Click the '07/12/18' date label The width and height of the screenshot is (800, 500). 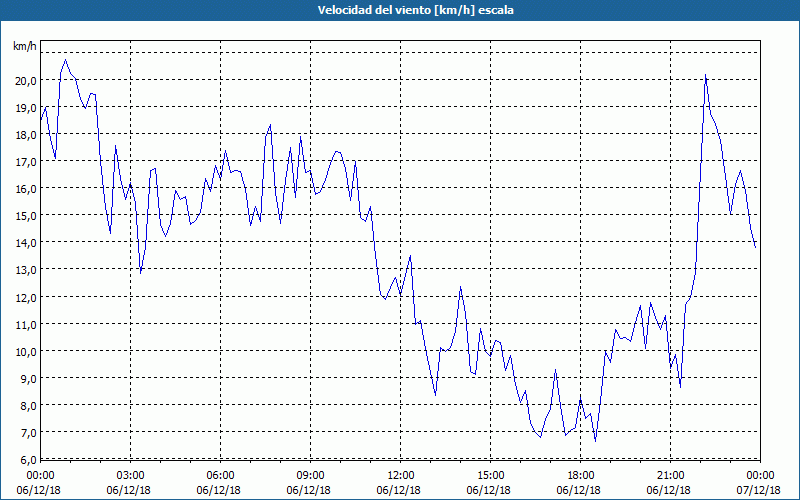(759, 490)
